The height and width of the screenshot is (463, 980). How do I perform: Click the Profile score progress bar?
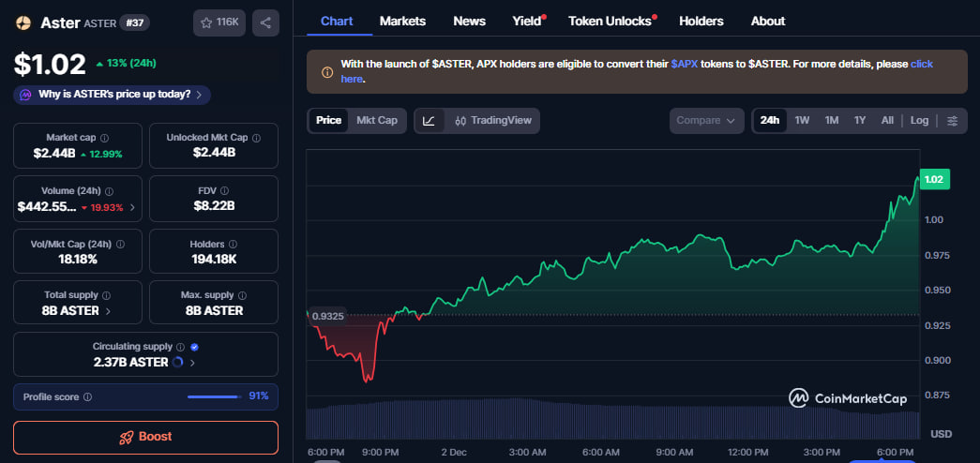(213, 396)
